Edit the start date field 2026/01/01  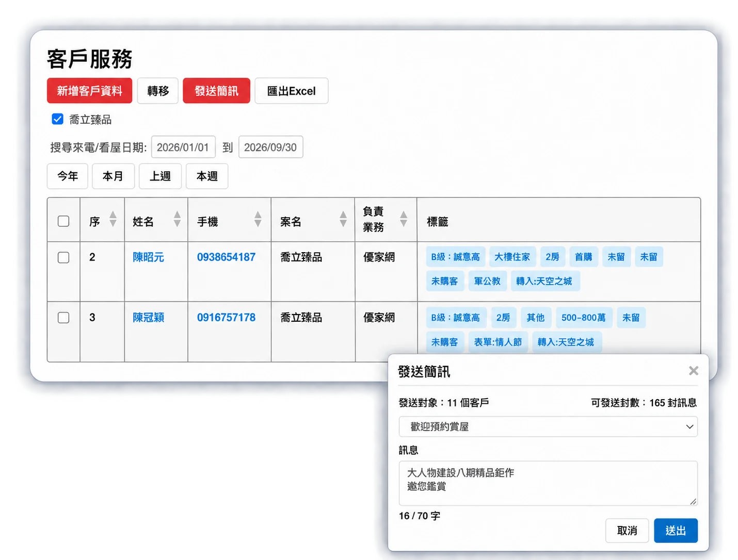tap(183, 147)
